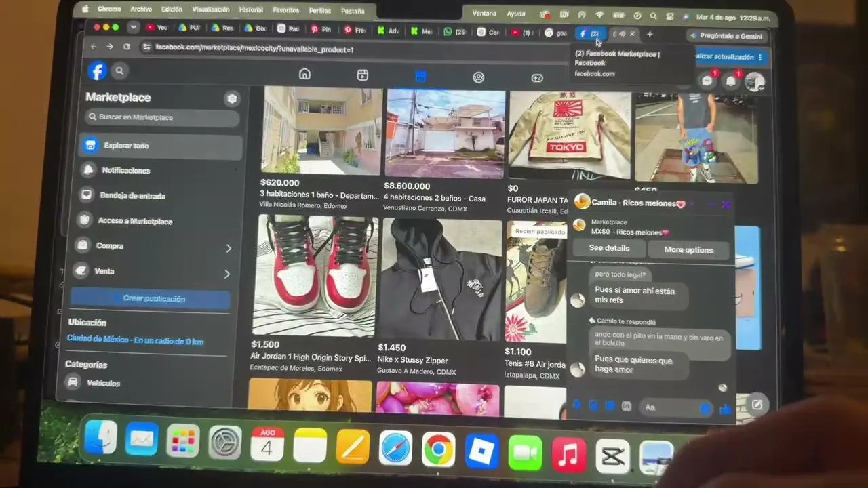Click the Chrome icon in the Dock
This screenshot has height=488, width=868.
point(439,449)
